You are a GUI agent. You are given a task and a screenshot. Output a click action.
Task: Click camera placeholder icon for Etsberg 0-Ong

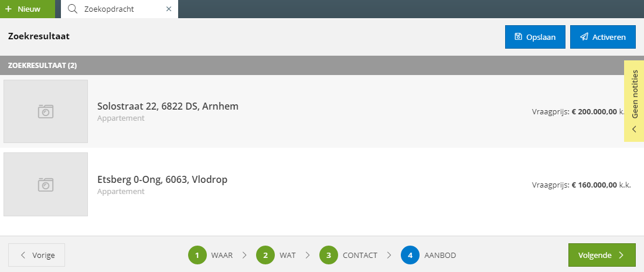tap(46, 185)
